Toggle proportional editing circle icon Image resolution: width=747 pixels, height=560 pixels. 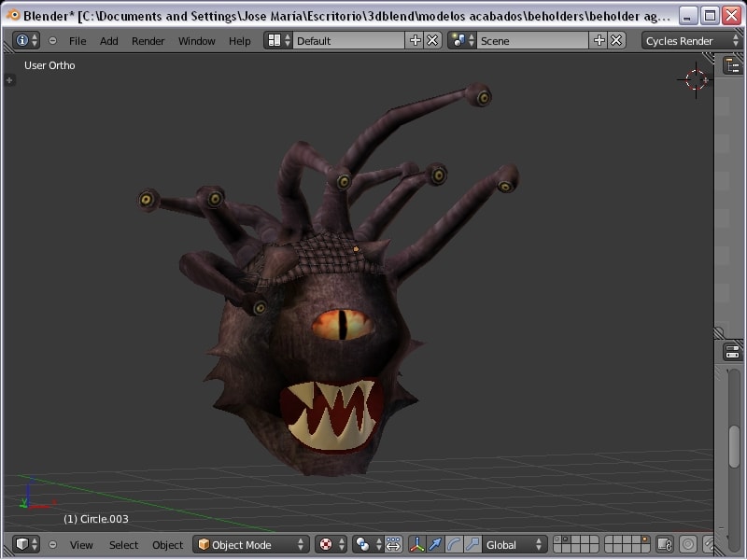(x=688, y=544)
